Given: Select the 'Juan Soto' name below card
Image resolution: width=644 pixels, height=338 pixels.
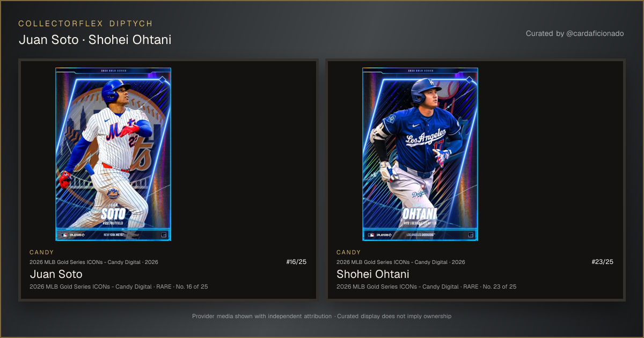Looking at the screenshot, I should point(56,274).
